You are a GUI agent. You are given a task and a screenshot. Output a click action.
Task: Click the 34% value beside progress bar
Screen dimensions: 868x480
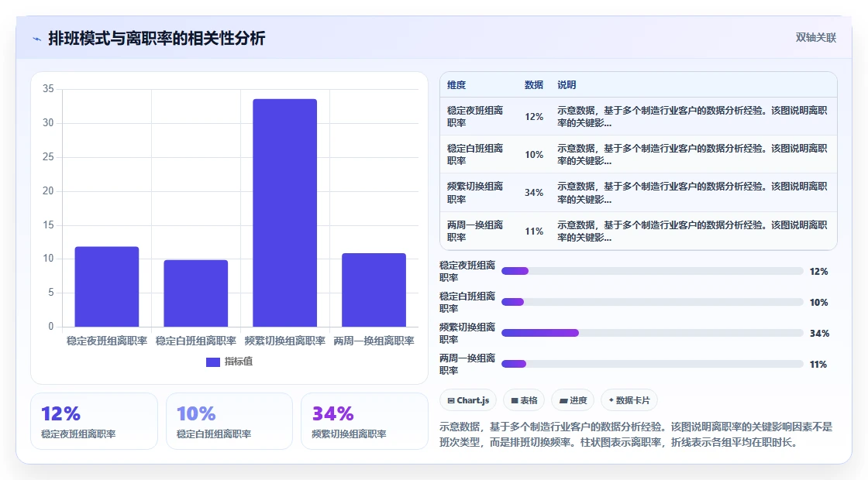point(819,334)
